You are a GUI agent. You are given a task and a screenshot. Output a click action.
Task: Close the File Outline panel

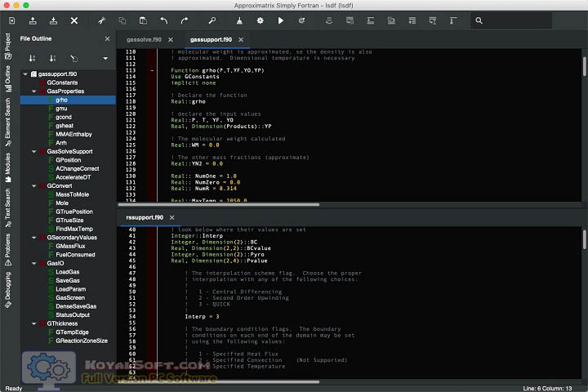click(x=108, y=38)
